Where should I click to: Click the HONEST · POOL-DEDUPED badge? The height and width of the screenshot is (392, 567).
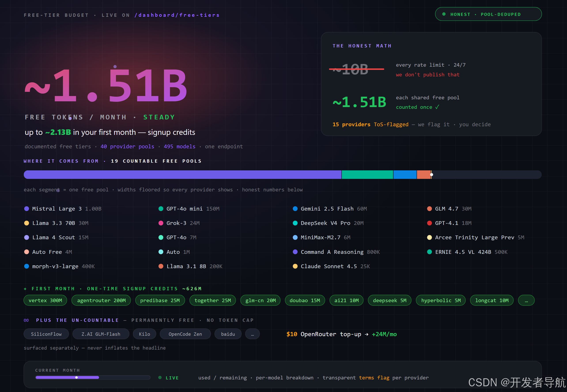(488, 14)
